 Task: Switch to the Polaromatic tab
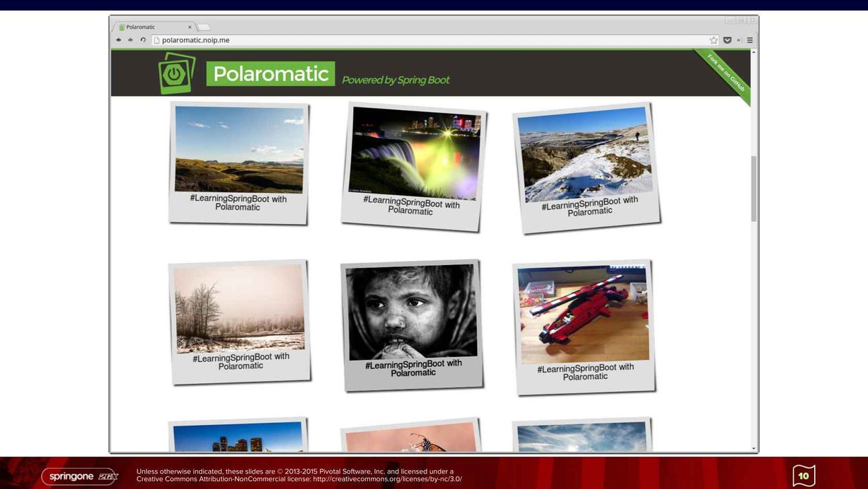[154, 27]
